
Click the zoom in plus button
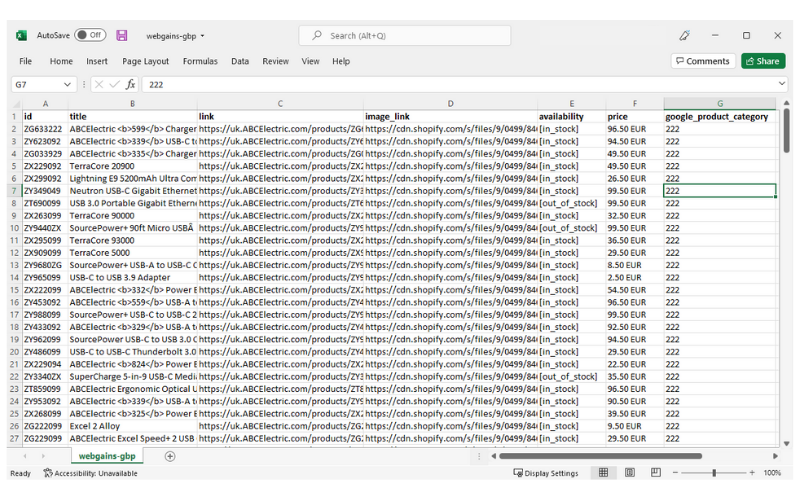[752, 473]
